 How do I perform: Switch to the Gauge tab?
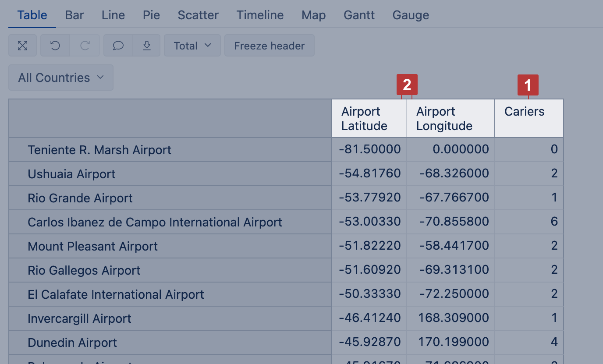tap(411, 15)
